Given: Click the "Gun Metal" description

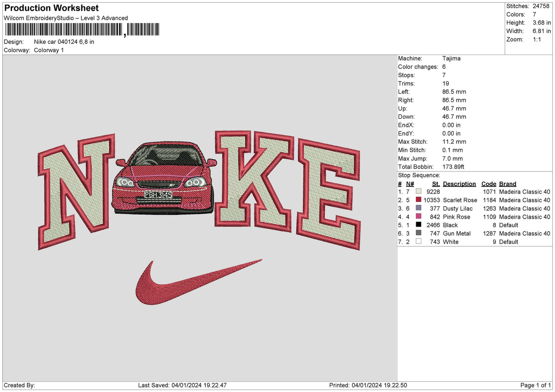Looking at the screenshot, I should click(x=456, y=233).
